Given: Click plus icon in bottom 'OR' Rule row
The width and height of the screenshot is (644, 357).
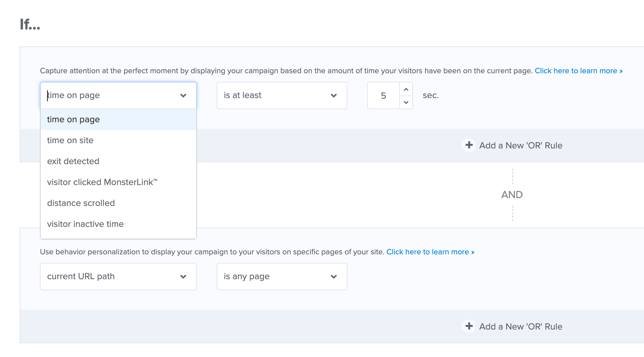Looking at the screenshot, I should tap(469, 326).
